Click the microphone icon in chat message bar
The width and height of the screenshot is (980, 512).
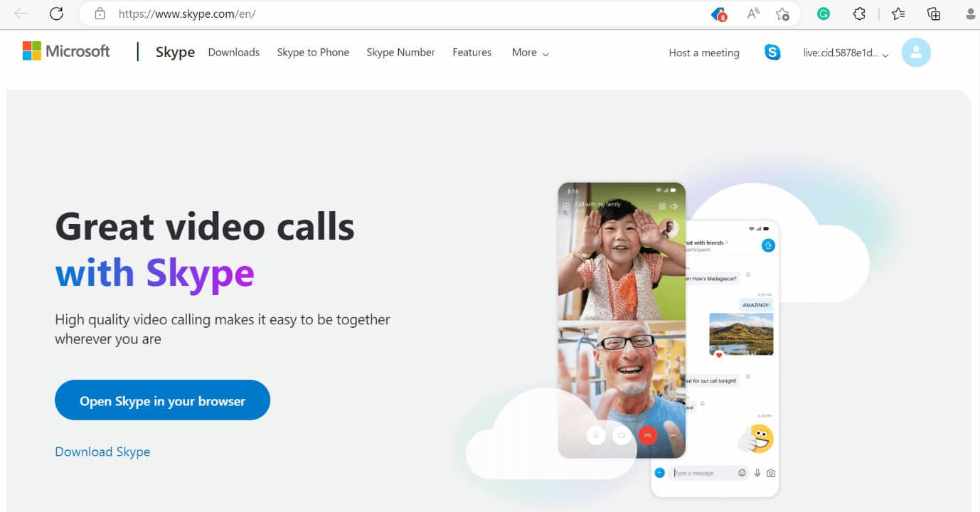(x=757, y=473)
